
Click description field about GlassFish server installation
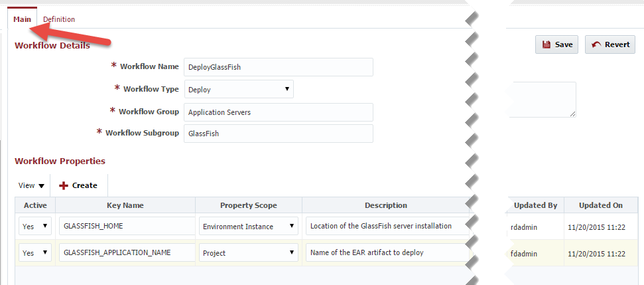(x=387, y=226)
